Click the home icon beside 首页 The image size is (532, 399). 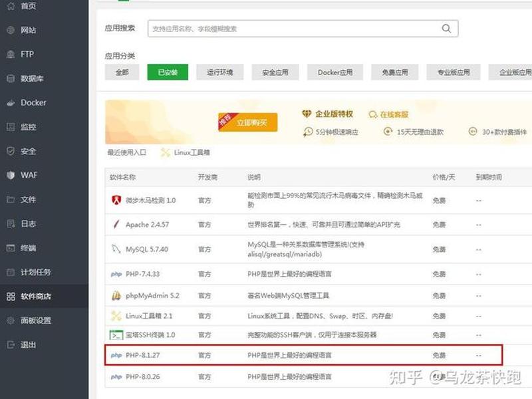coord(11,6)
